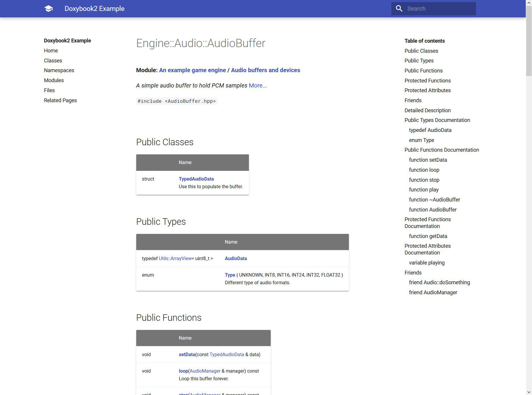Open Files in the sidebar
532x395 pixels.
coord(49,90)
